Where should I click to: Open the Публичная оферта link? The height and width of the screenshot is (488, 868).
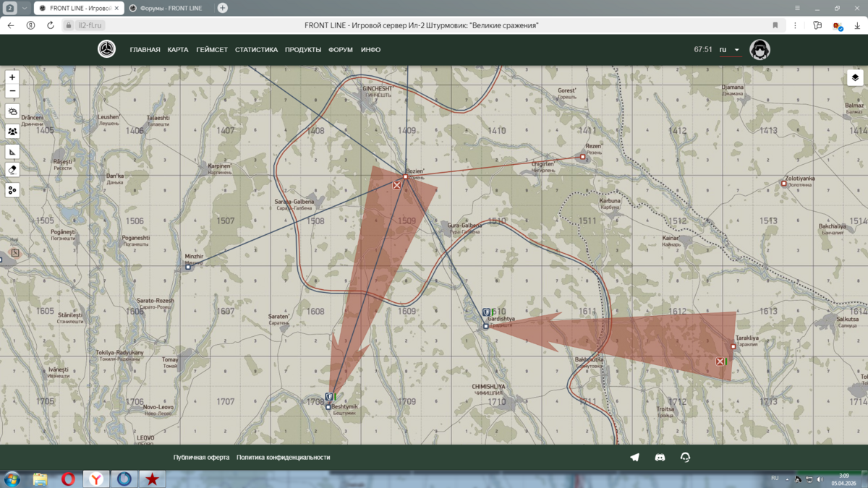pyautogui.click(x=201, y=457)
